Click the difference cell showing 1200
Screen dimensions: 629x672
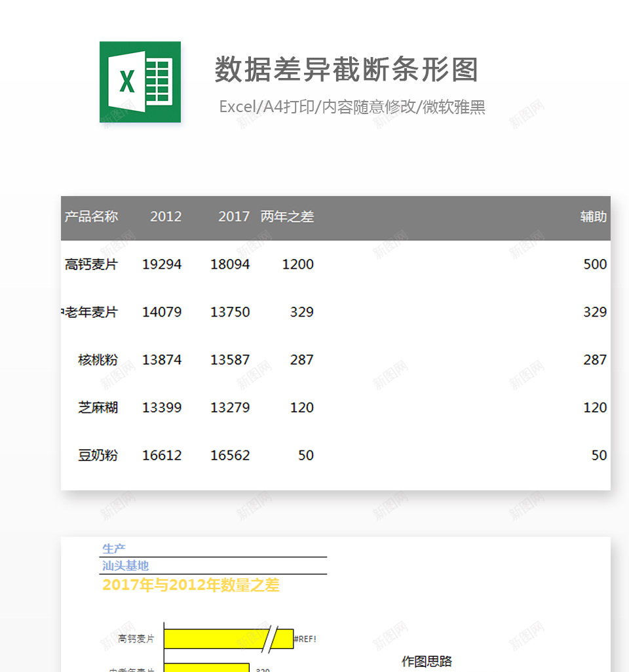coord(297,264)
